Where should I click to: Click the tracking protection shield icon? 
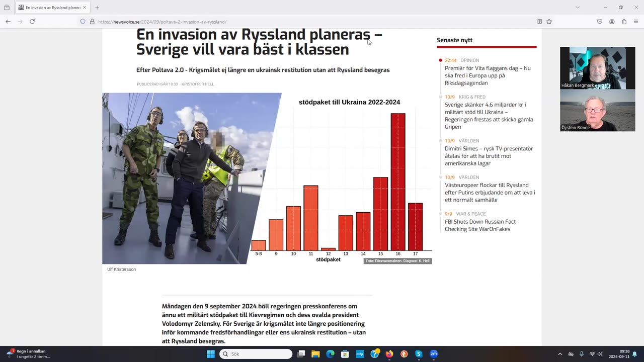(83, 22)
